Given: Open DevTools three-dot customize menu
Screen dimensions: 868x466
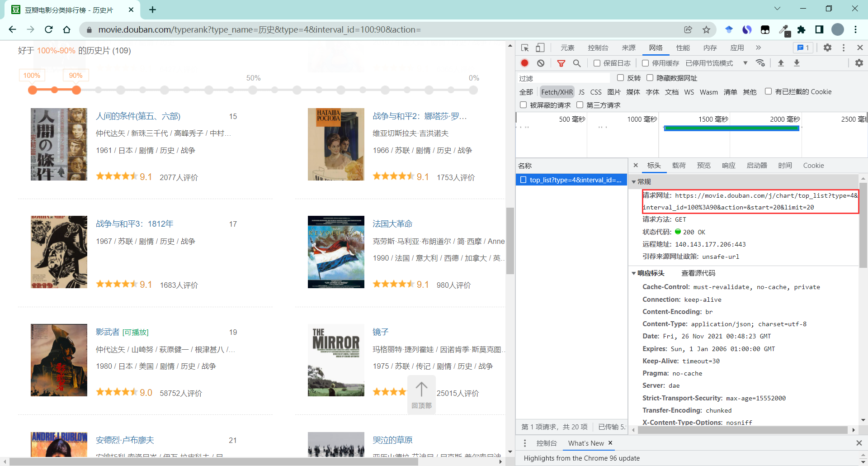Looking at the screenshot, I should 844,48.
